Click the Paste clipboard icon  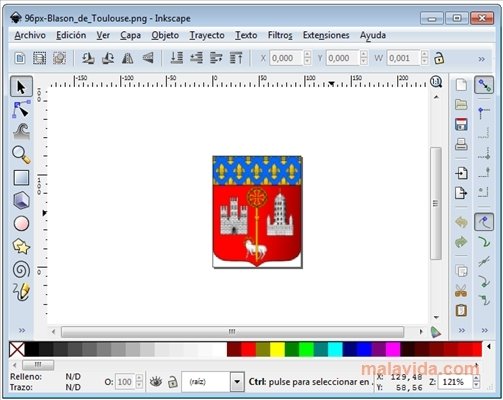(x=461, y=311)
